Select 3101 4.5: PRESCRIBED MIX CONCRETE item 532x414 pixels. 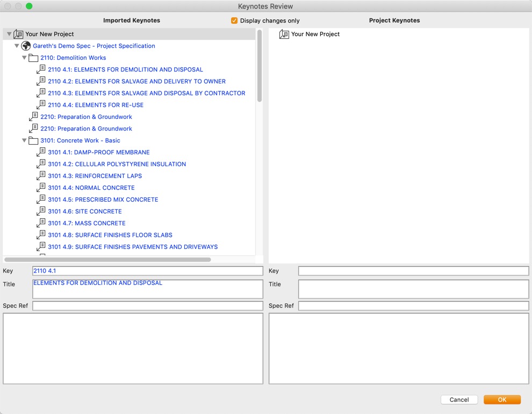point(103,200)
